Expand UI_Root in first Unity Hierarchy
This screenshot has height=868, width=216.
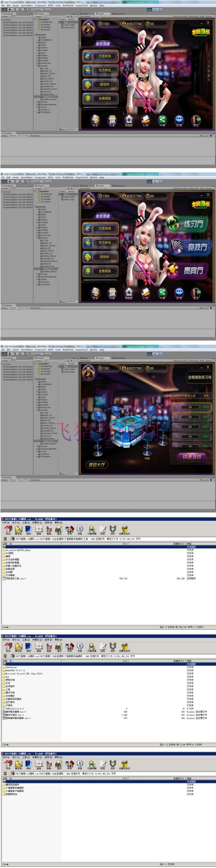pos(2,20)
